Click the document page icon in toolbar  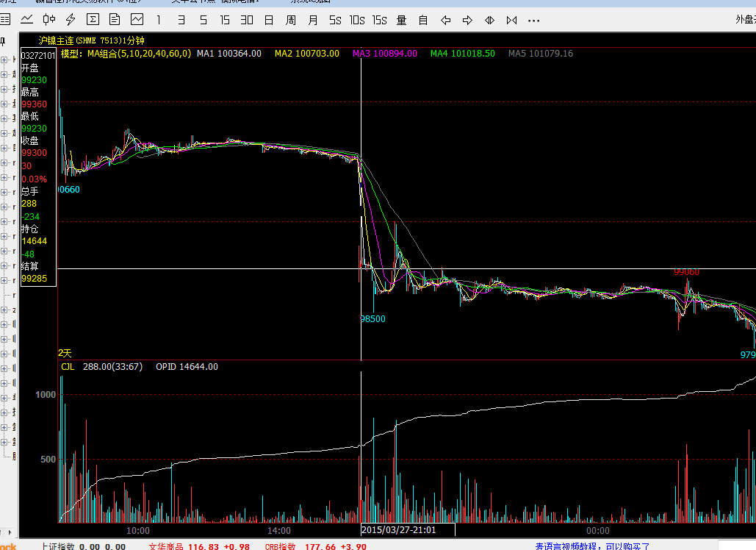coord(115,20)
